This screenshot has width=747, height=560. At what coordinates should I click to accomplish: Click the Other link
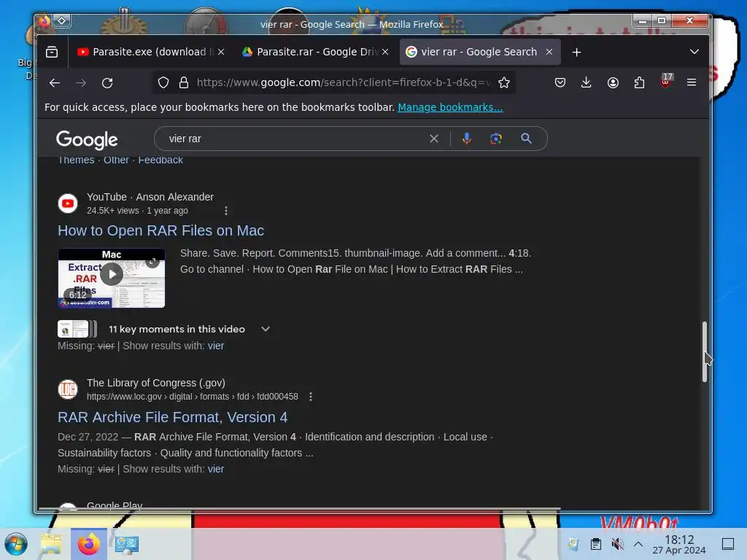click(116, 160)
